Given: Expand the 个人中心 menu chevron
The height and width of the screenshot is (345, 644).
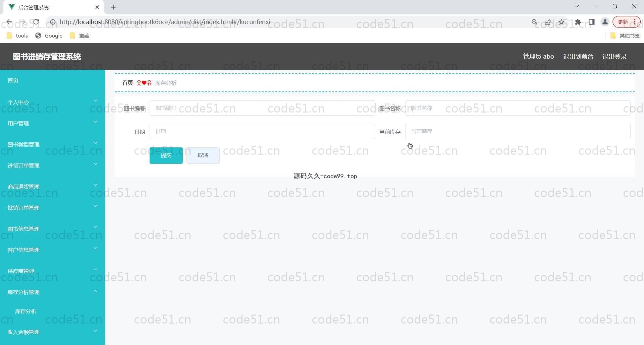Looking at the screenshot, I should [95, 100].
